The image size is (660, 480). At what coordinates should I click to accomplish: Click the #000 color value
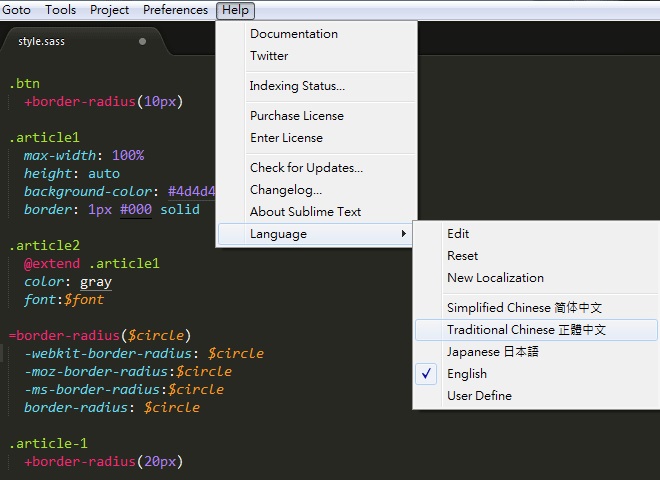136,209
